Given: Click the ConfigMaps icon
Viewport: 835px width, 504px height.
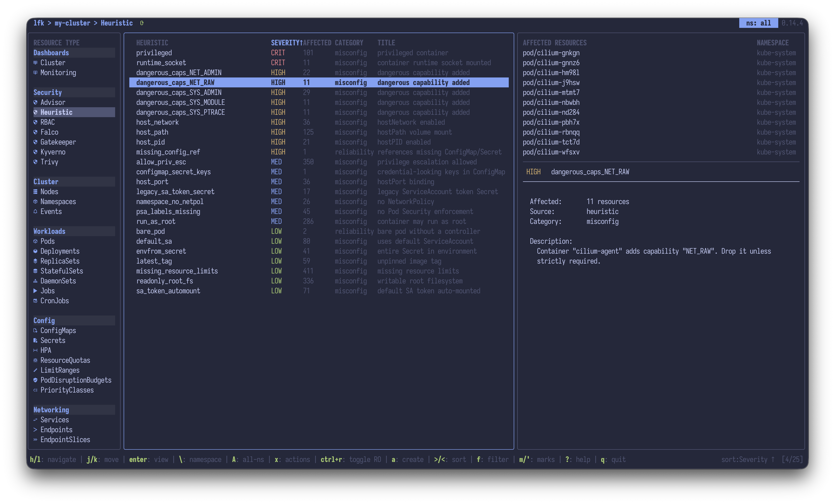Looking at the screenshot, I should click(x=35, y=330).
